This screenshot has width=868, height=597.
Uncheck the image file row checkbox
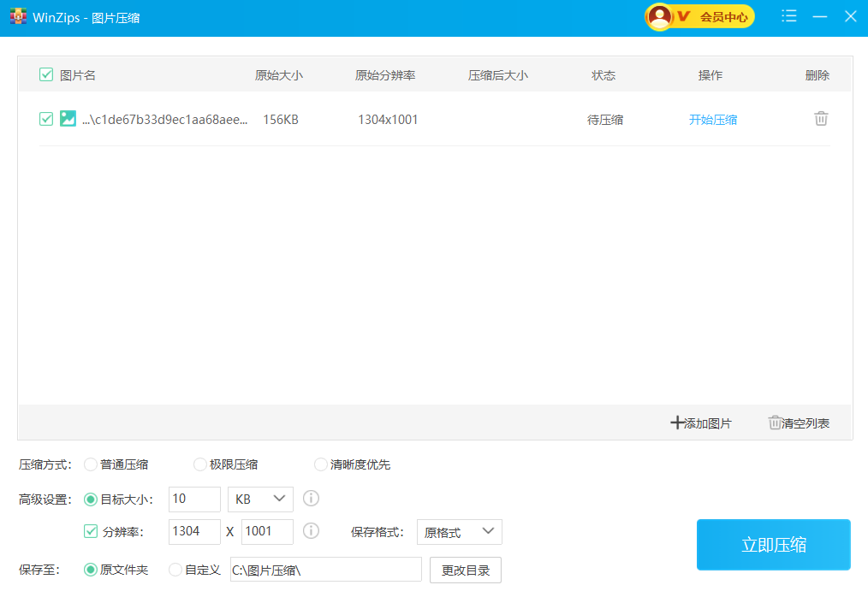46,119
